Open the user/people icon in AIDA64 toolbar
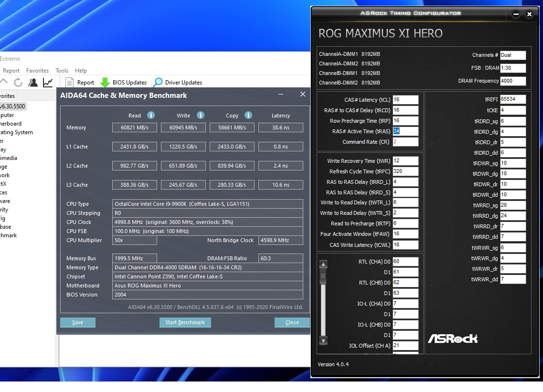Image resolution: width=543 pixels, height=392 pixels. 33,82
